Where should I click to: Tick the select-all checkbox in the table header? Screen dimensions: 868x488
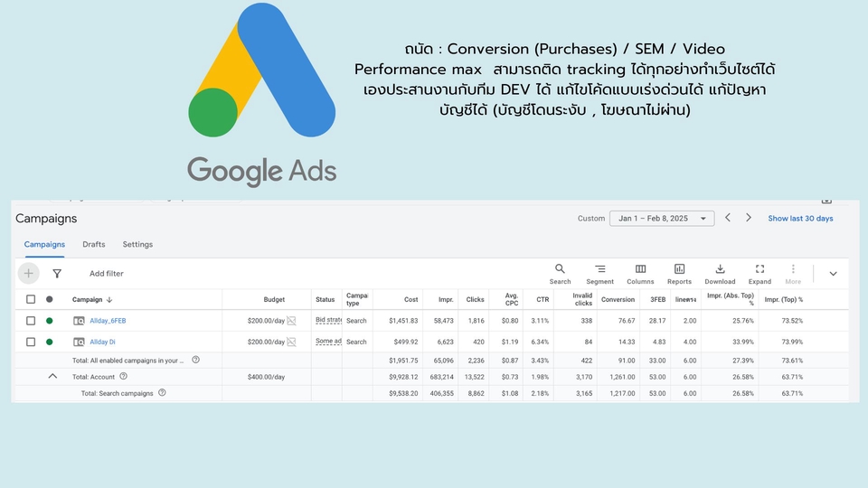31,299
